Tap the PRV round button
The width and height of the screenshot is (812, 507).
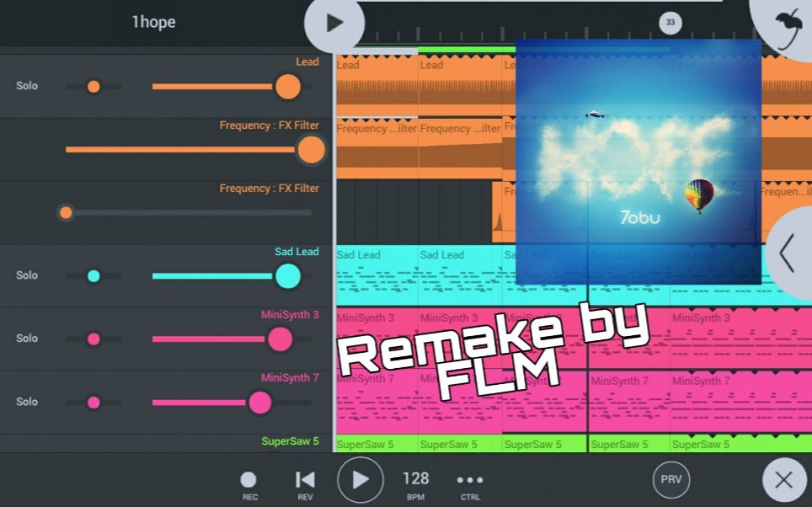pos(671,479)
